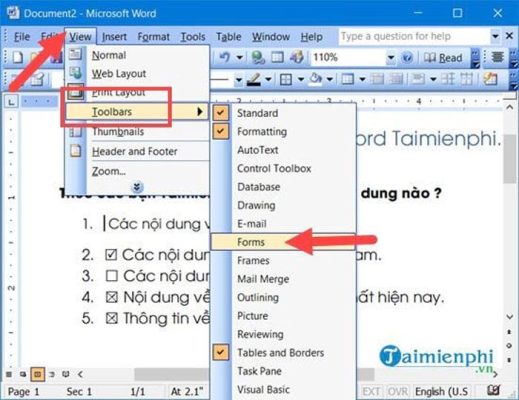The image size is (519, 400).
Task: Open the help question box dropdown arrow
Action: point(495,36)
